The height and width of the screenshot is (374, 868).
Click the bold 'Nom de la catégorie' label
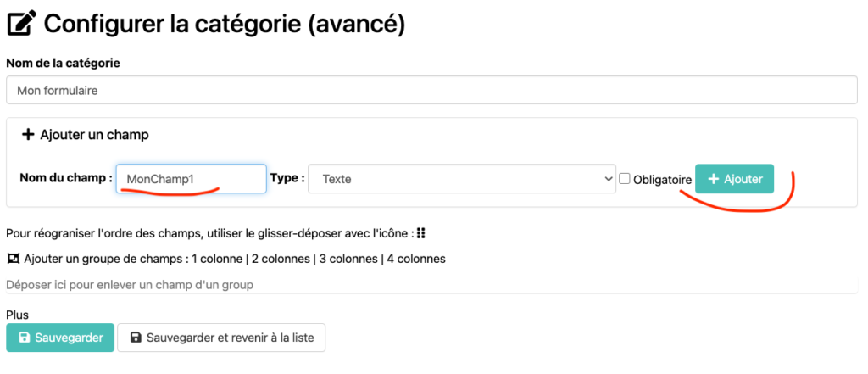tap(63, 63)
